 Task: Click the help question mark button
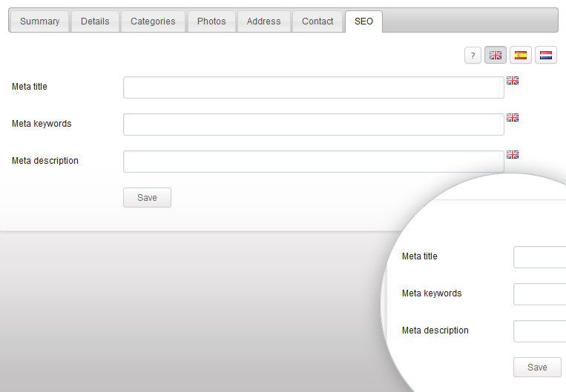[473, 56]
